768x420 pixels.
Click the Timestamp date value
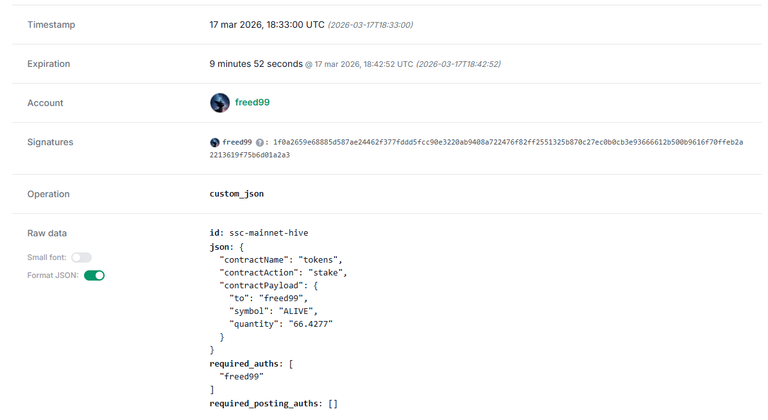click(266, 24)
